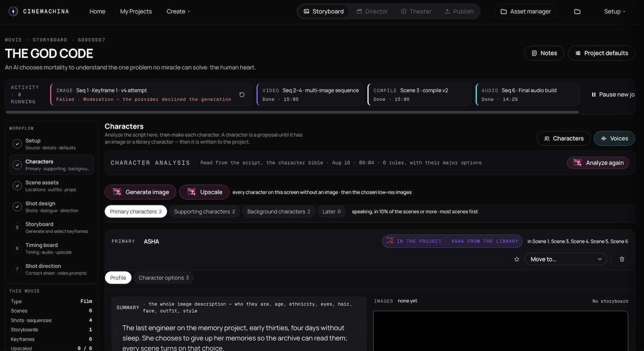Click the Upscale button
Viewport: 644px width, 351px height.
coord(204,192)
